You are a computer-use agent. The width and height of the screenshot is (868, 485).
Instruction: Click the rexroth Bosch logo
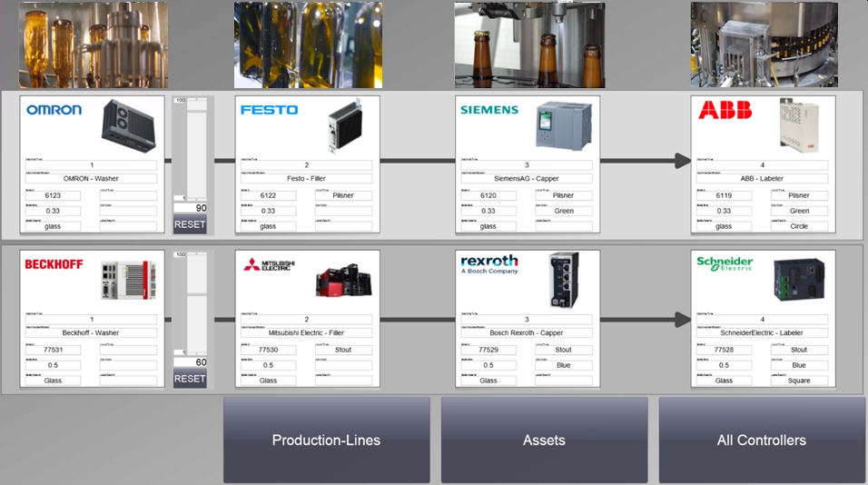click(489, 263)
